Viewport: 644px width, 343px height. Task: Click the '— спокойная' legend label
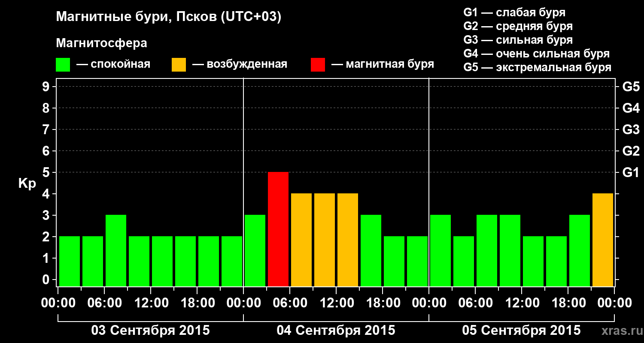click(113, 65)
